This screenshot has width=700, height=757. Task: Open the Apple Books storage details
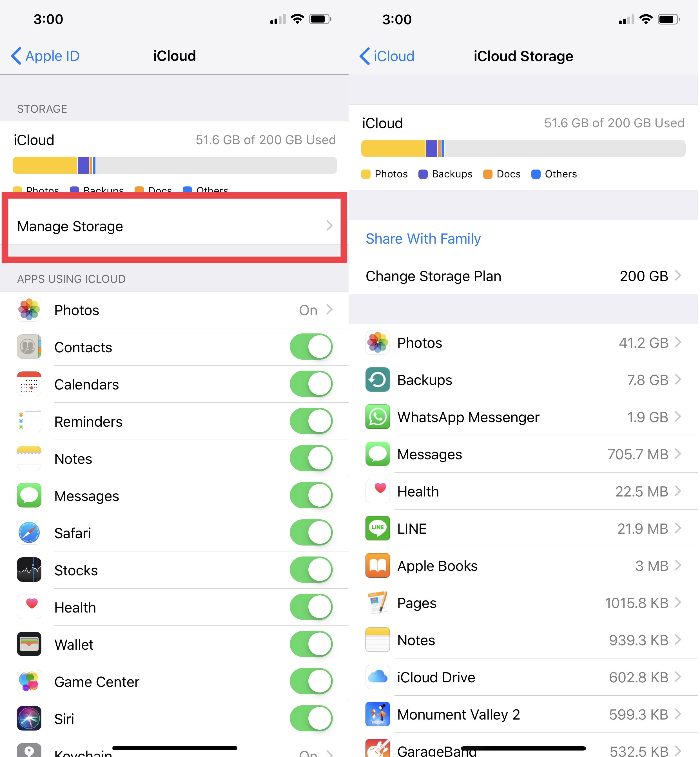coord(524,566)
